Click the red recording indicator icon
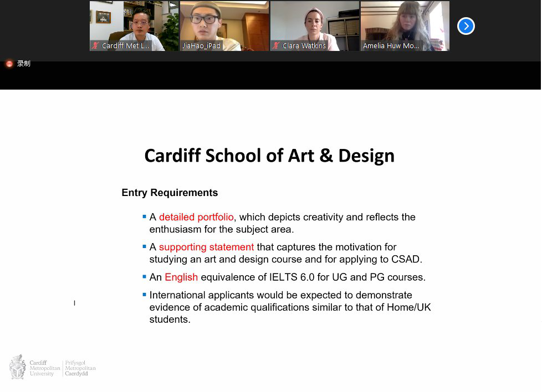The image size is (542, 392). click(9, 64)
